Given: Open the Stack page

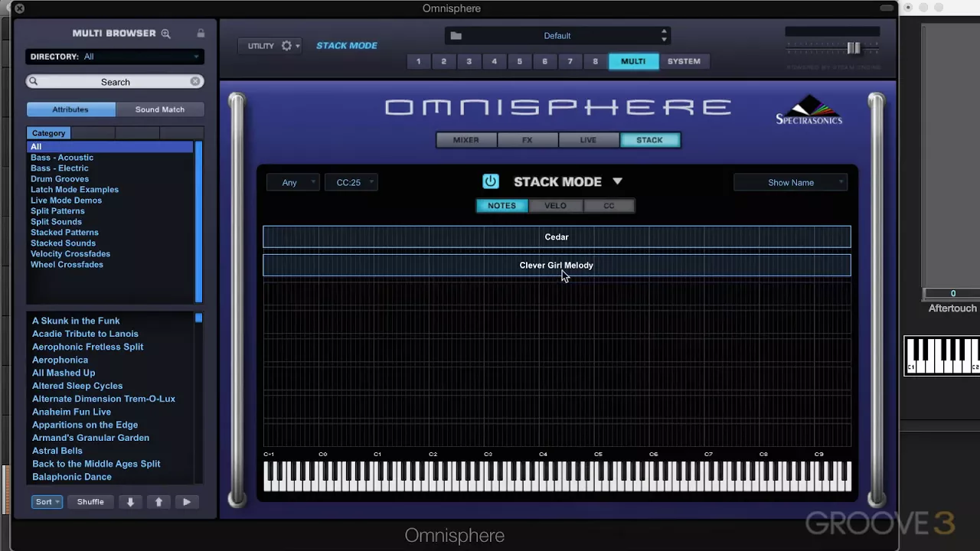Looking at the screenshot, I should tap(649, 140).
